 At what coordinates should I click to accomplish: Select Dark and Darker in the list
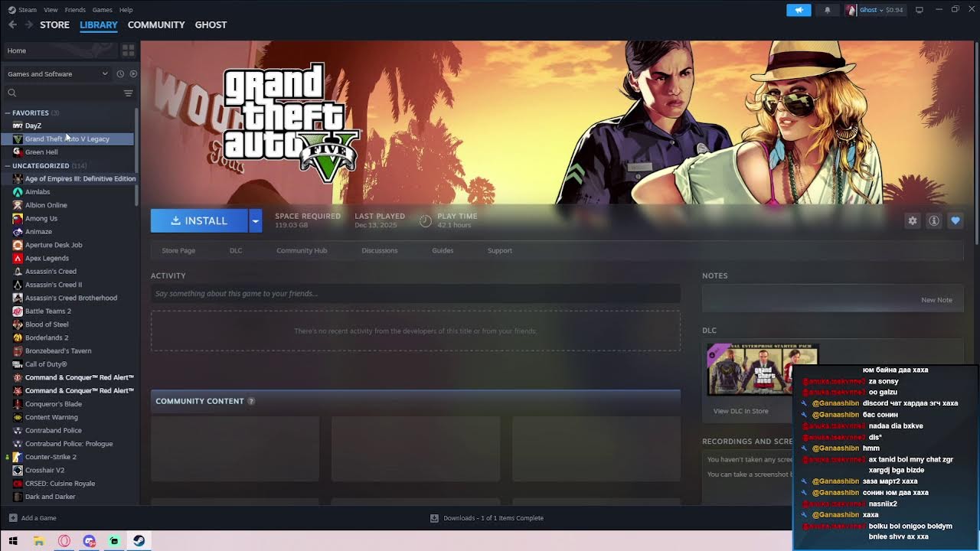(50, 497)
